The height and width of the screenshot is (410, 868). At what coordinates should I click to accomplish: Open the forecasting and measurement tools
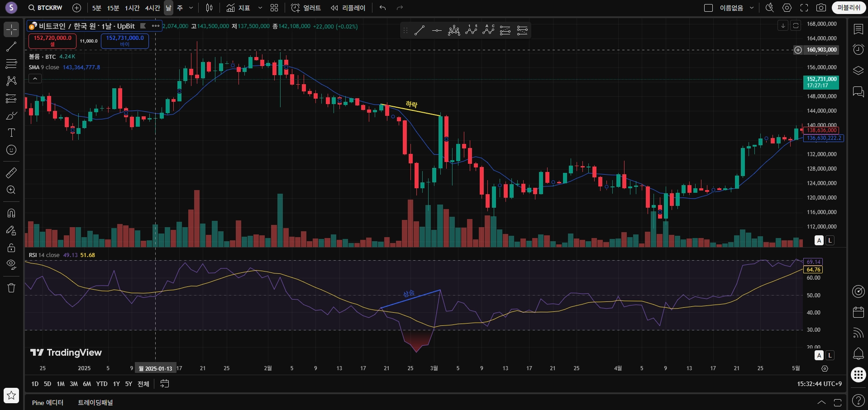11,98
